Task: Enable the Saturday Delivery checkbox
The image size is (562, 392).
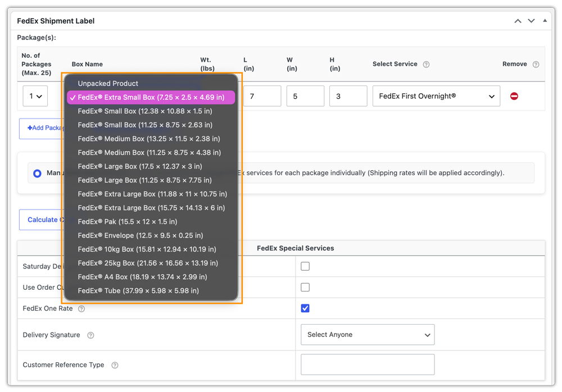Action: (x=305, y=266)
